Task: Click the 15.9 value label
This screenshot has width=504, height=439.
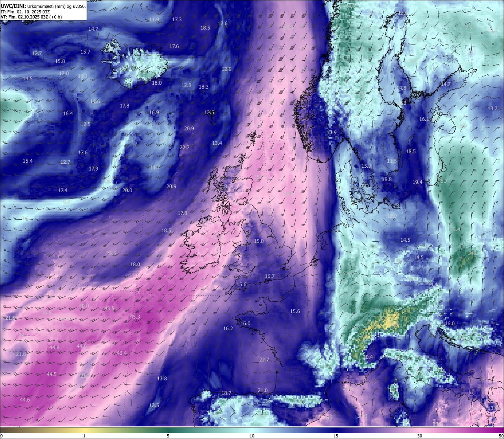Action: coord(366,166)
